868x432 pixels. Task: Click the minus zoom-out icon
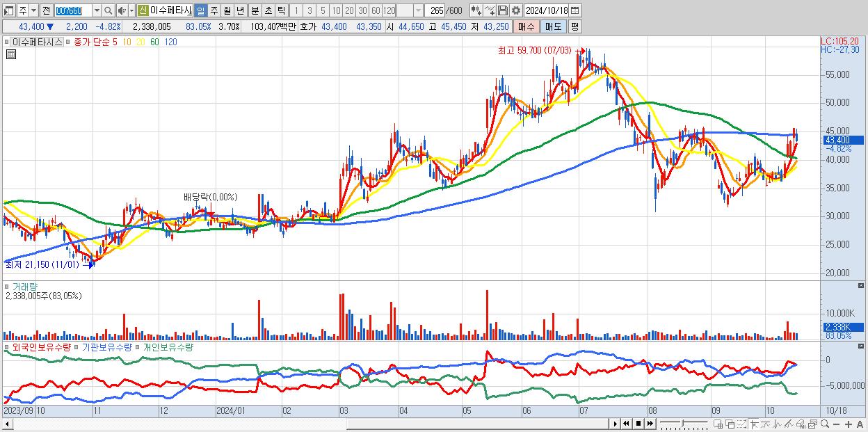point(836,424)
